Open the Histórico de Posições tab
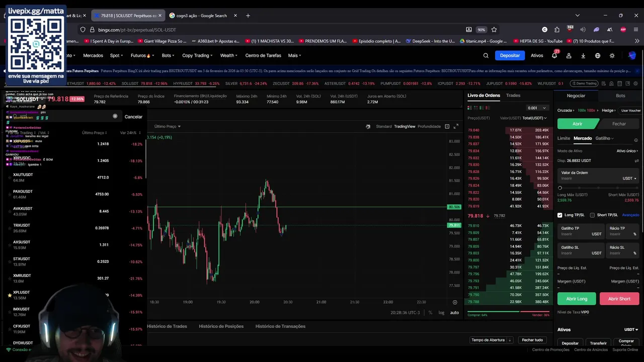Image resolution: width=644 pixels, height=362 pixels. pyautogui.click(x=221, y=326)
